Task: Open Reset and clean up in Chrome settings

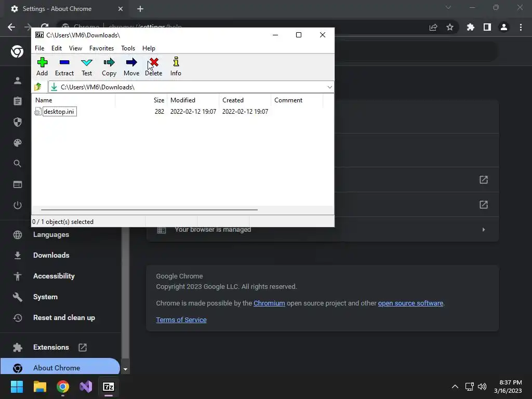Action: tap(64, 317)
